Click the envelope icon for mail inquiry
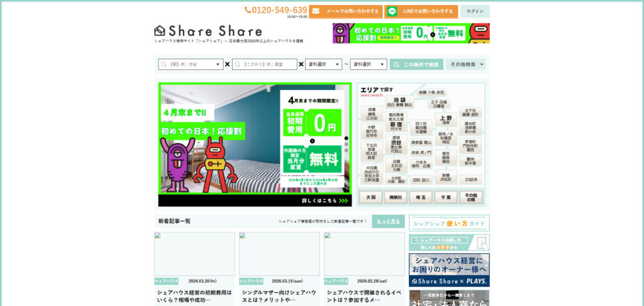 tap(317, 11)
